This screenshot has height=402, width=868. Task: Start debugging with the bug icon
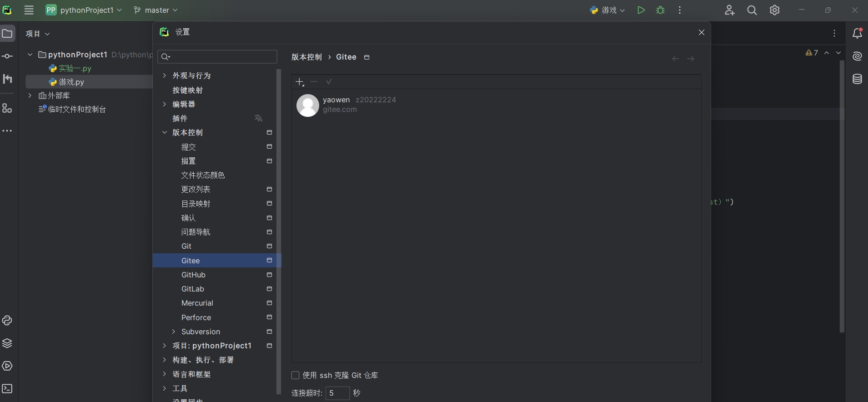click(x=661, y=10)
